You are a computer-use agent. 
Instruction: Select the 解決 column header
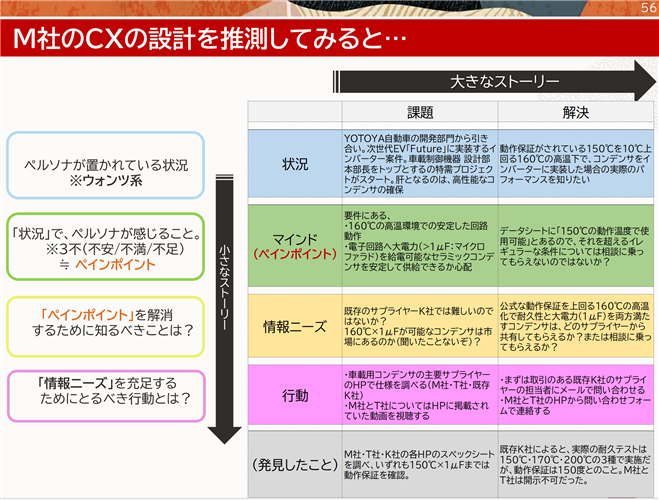pyautogui.click(x=576, y=114)
